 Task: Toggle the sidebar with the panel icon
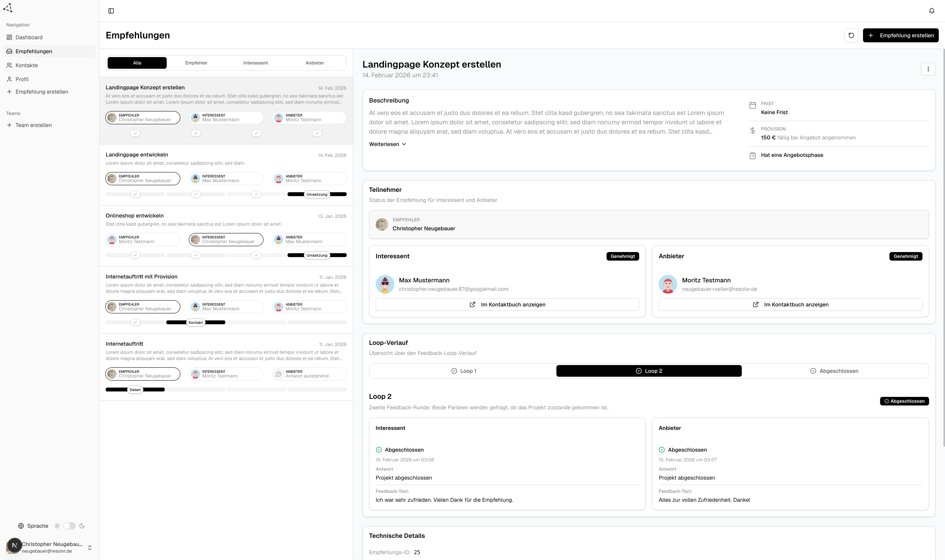click(112, 10)
